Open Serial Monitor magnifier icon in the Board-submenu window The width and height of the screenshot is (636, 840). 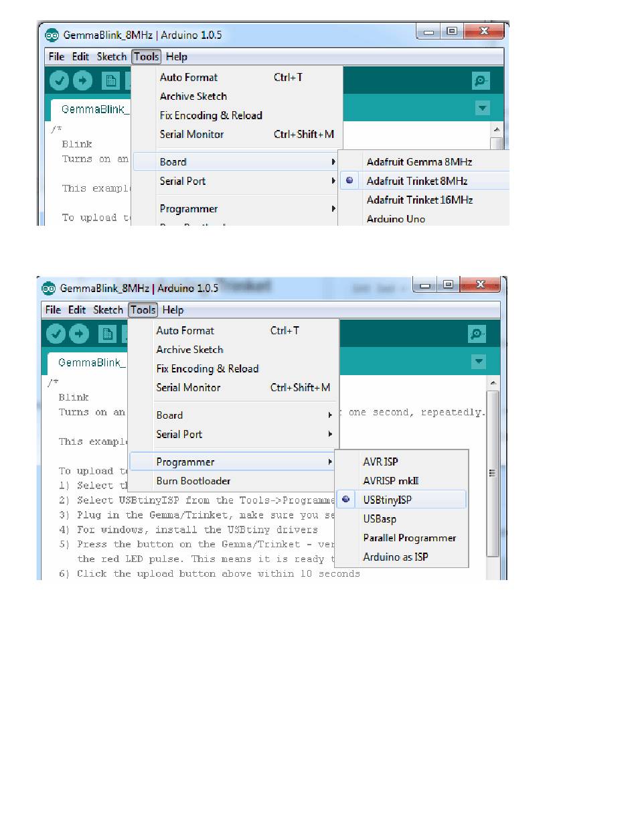pos(481,81)
